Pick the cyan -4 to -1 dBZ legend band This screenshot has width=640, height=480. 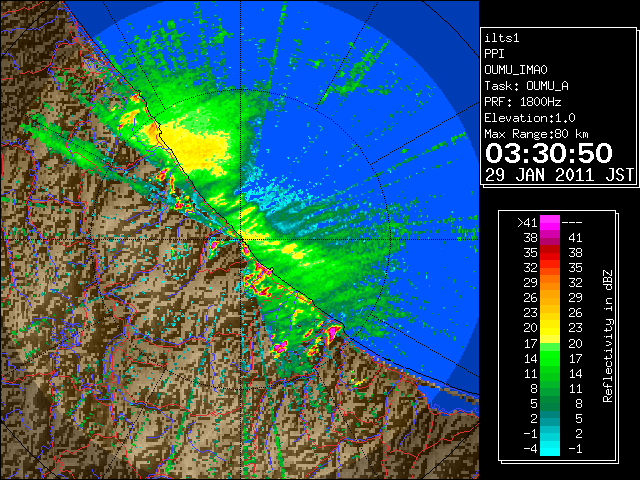pos(550,448)
